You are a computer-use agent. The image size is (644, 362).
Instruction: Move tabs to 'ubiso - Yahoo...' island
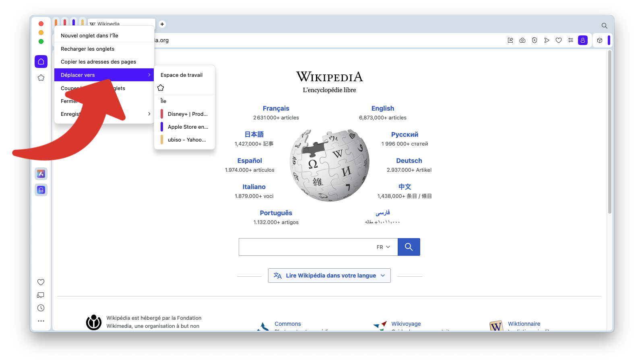click(185, 140)
